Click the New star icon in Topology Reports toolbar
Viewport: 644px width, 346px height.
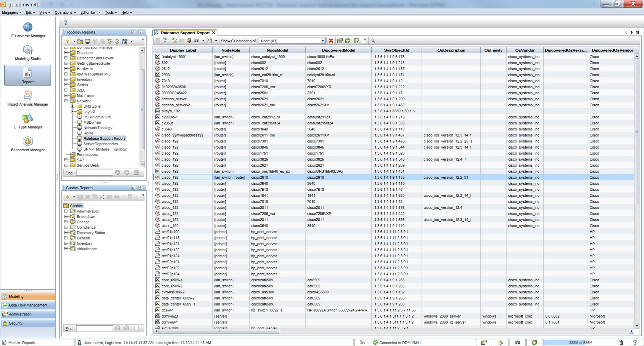coord(67,41)
